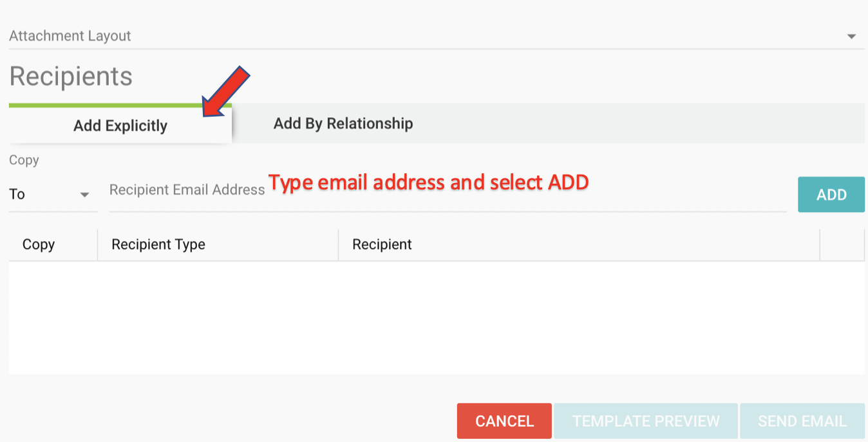Click the Copy column header
The width and height of the screenshot is (868, 442).
tap(39, 245)
